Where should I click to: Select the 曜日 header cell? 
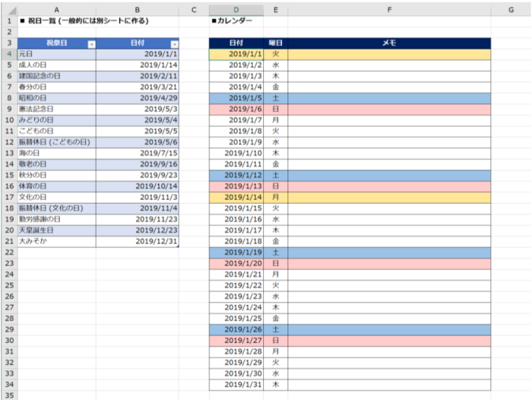(275, 43)
